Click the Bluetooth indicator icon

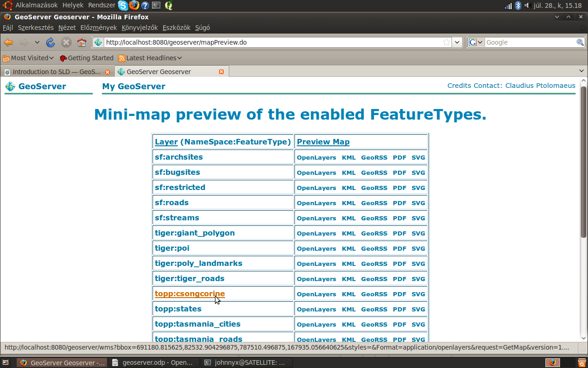[x=518, y=6]
